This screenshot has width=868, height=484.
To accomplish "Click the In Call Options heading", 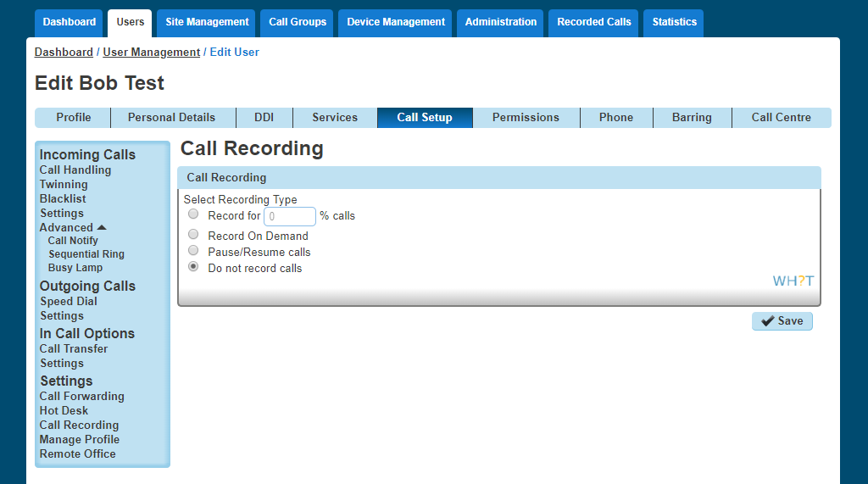I will 87,333.
